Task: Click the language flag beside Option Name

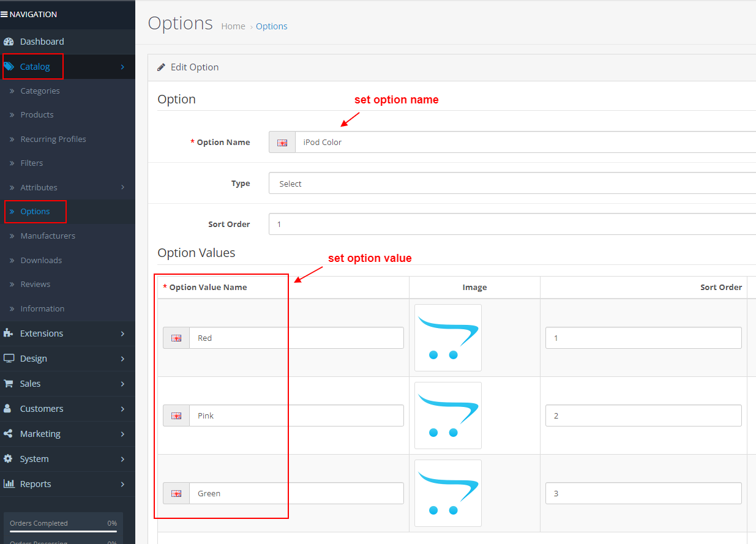Action: coord(282,142)
